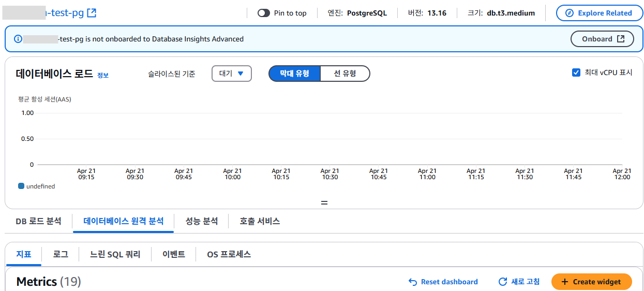This screenshot has width=644, height=291.
Task: Select the 로그 sub-tab
Action: point(61,254)
